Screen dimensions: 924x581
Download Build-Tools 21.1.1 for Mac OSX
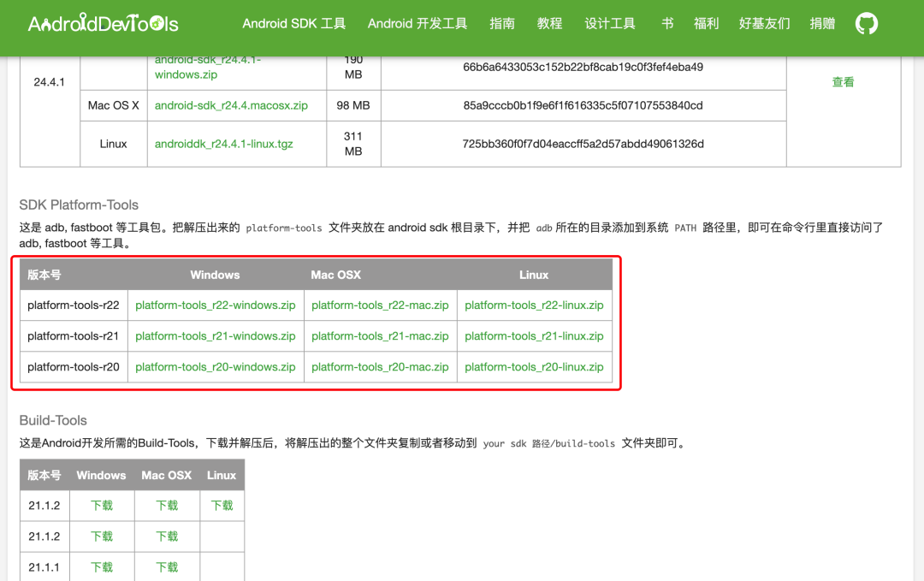(x=166, y=566)
